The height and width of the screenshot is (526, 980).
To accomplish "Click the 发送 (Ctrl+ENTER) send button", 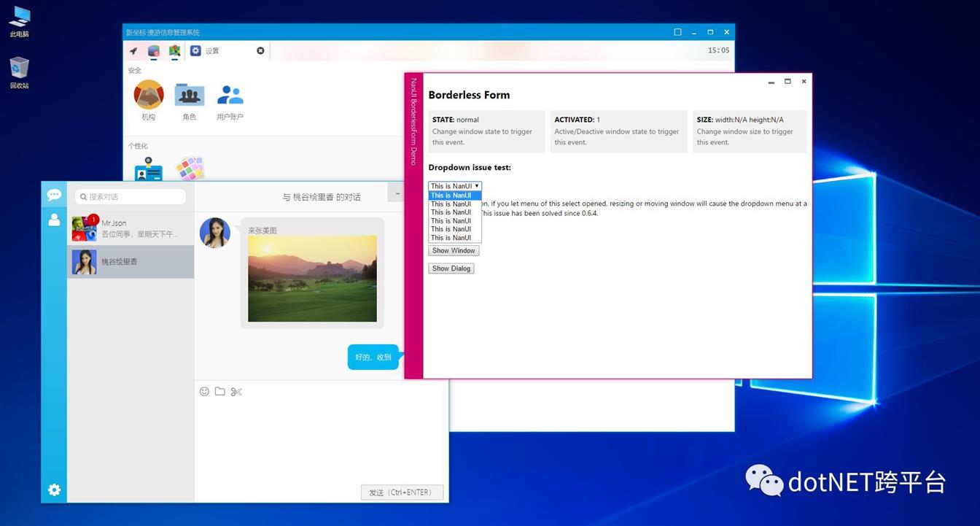I will point(402,492).
